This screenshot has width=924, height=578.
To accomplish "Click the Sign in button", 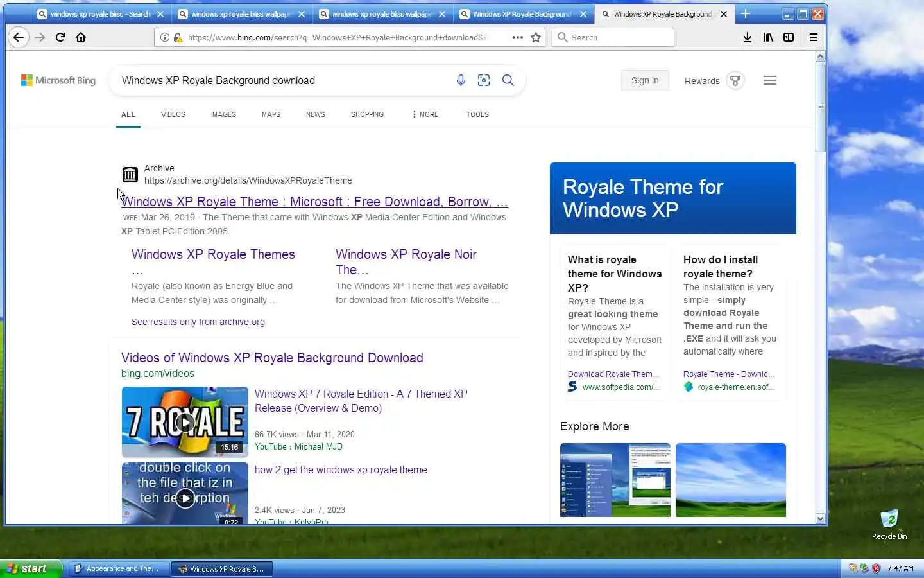I will [645, 80].
